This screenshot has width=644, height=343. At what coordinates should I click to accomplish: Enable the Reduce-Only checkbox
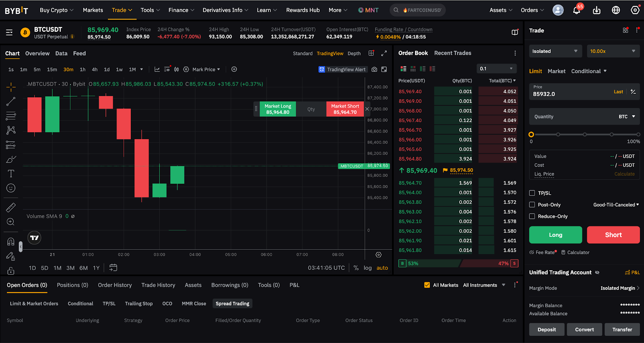(x=532, y=216)
